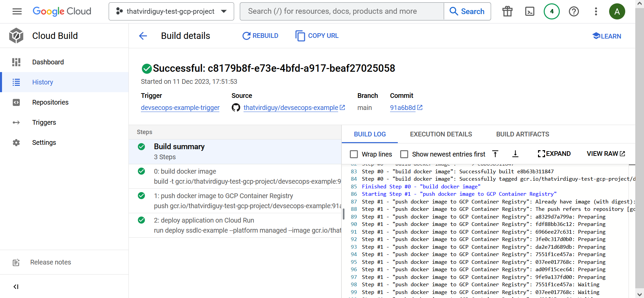Screen dimensions: 644x298
Task: Open Repositories in the sidebar
Action: tap(64, 102)
